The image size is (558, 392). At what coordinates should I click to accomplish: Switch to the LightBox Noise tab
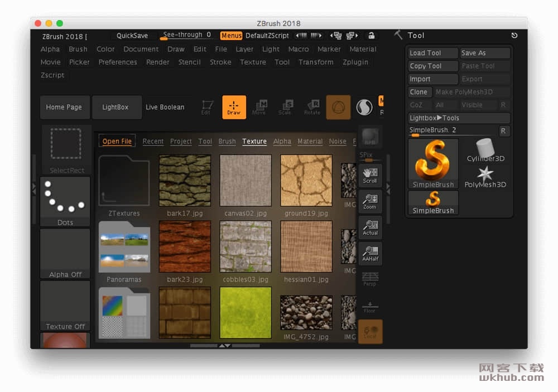(x=338, y=141)
